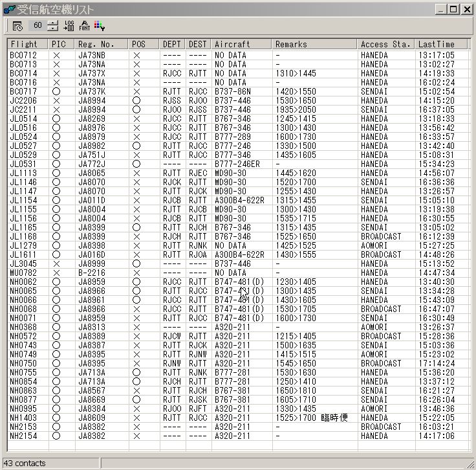The height and width of the screenshot is (470, 476).
Task: Click registration JA8313 cell
Action: 92,327
